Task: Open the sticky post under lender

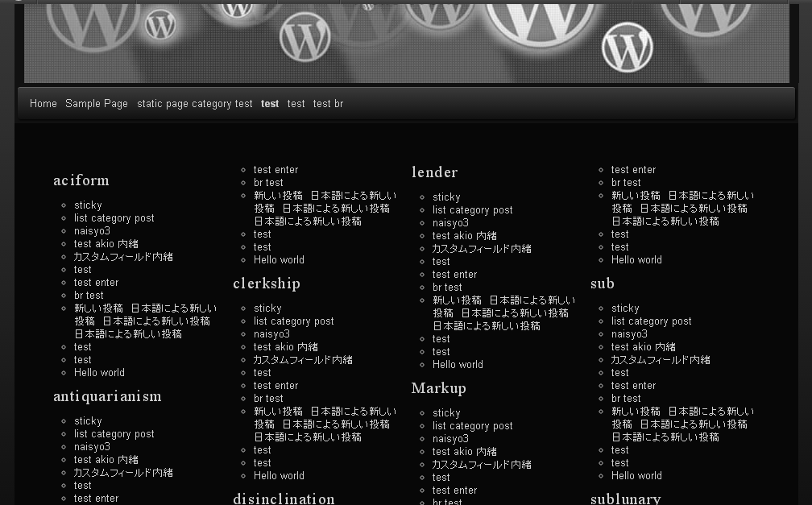Action: tap(446, 197)
